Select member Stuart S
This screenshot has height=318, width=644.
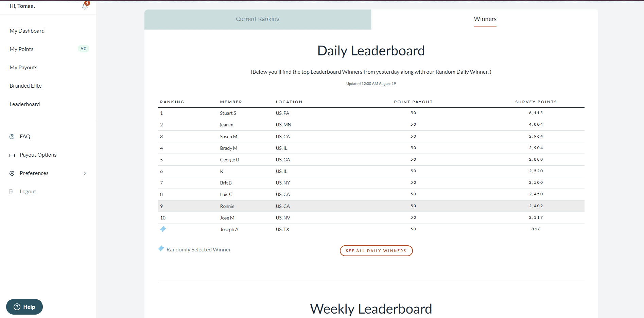[228, 113]
